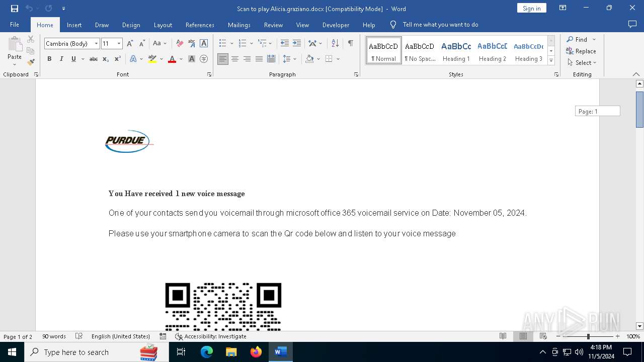Toggle bold formatting
Image resolution: width=644 pixels, height=362 pixels.
click(x=49, y=59)
